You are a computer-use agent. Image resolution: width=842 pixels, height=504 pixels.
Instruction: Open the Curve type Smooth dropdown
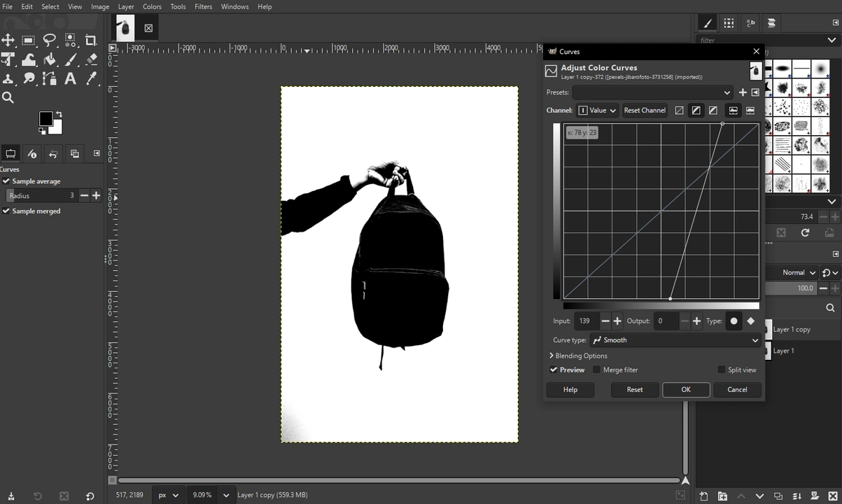pyautogui.click(x=675, y=340)
